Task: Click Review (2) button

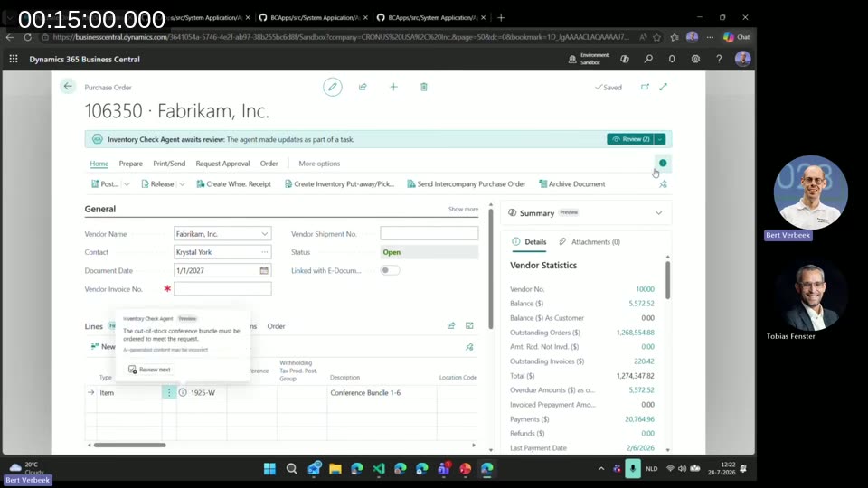Action: pos(630,139)
